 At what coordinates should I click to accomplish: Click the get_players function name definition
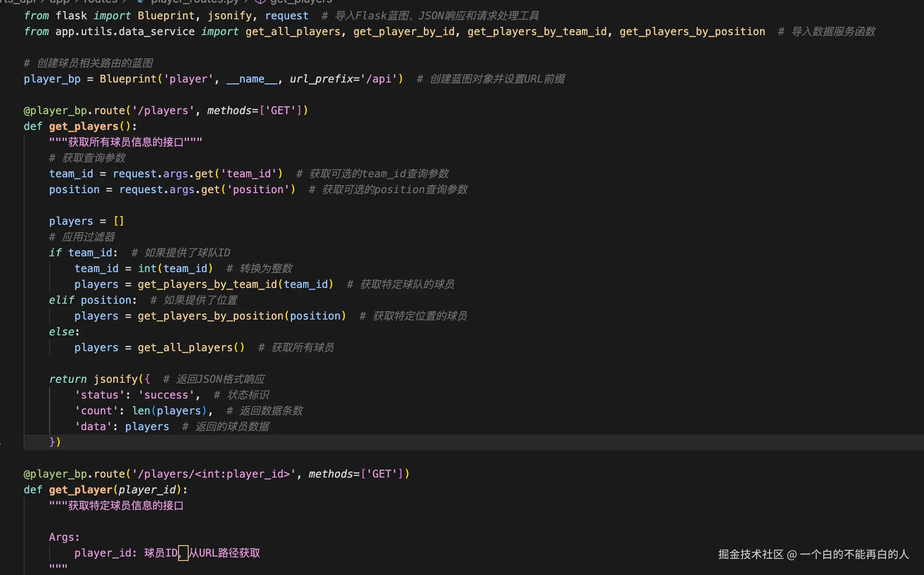coord(83,126)
